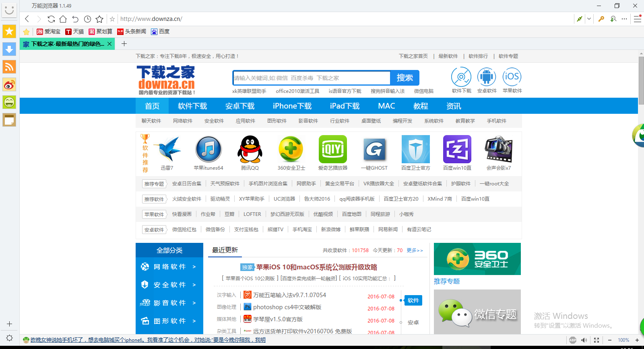The width and height of the screenshot is (644, 349).
Task: Open a new tab with plus button
Action: (124, 43)
